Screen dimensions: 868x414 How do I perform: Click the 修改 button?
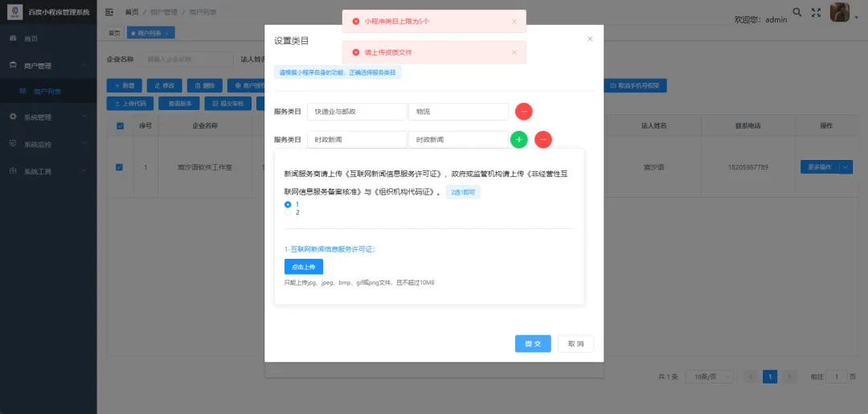165,86
